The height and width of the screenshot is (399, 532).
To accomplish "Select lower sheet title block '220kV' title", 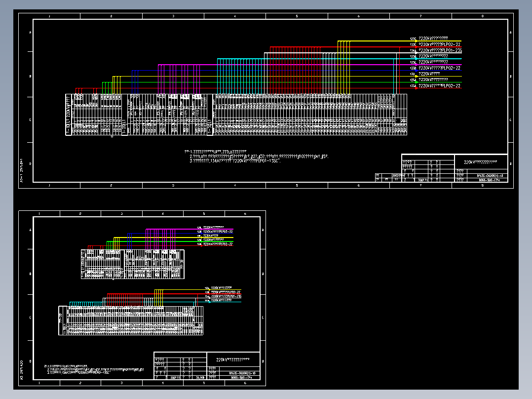I will click(233, 359).
